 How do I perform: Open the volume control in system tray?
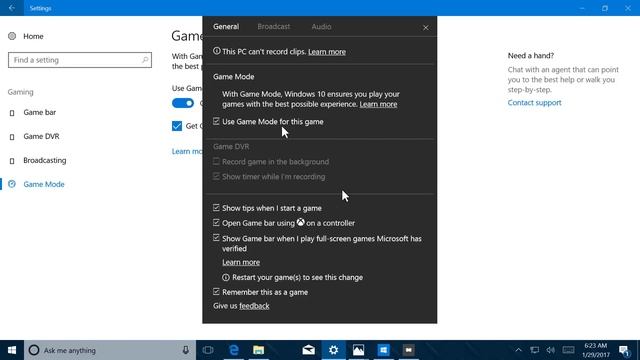[551, 350]
